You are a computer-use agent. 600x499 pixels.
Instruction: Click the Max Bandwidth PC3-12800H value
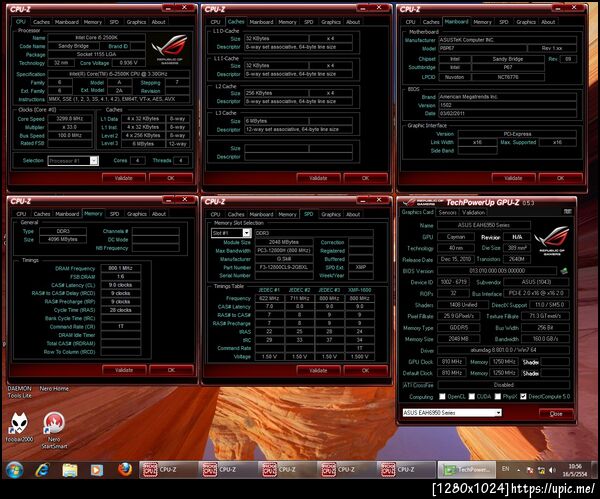284,250
